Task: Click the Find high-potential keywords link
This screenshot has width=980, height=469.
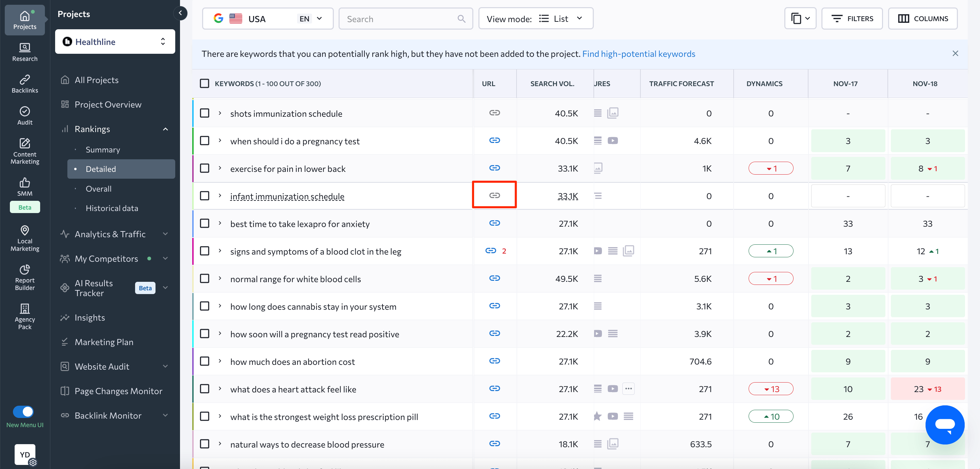Action: 639,54
